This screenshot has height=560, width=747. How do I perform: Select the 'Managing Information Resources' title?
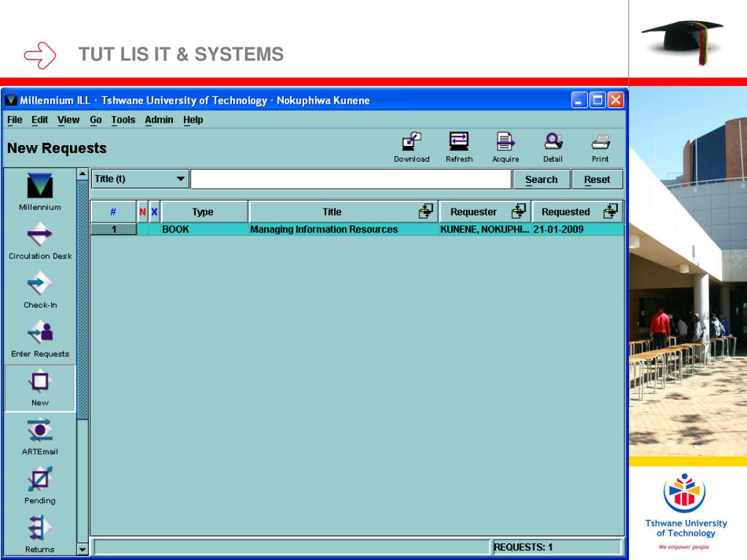(x=324, y=229)
